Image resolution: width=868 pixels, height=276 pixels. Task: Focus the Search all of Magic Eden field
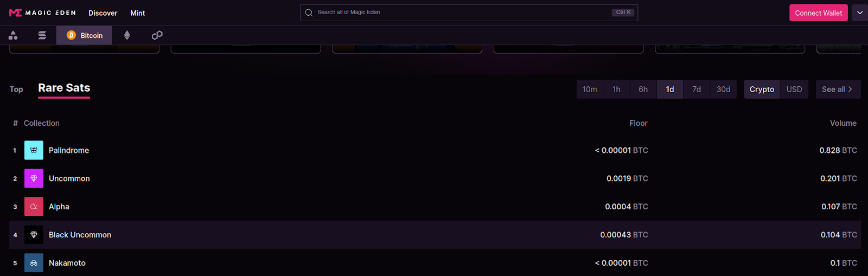coord(469,12)
